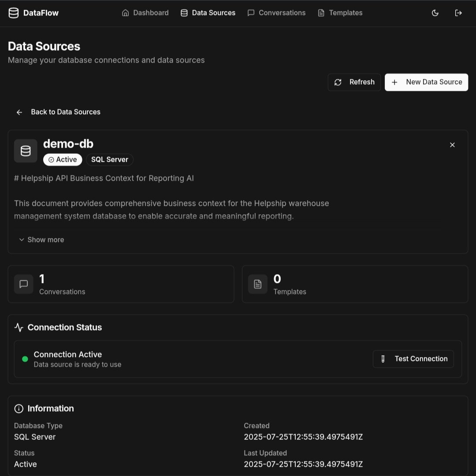Click the Information info icon

coord(19,408)
